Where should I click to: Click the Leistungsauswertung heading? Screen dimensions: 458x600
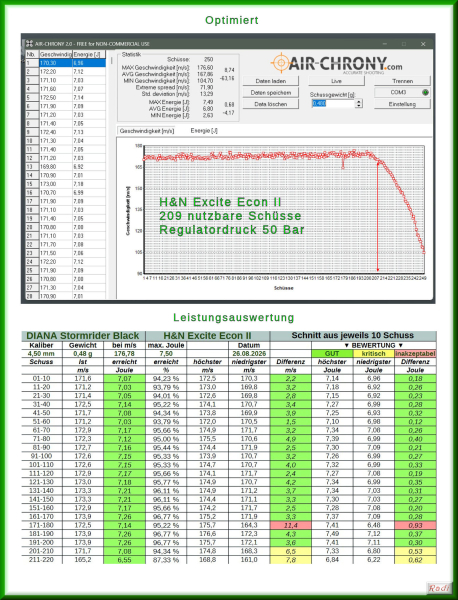tap(234, 317)
